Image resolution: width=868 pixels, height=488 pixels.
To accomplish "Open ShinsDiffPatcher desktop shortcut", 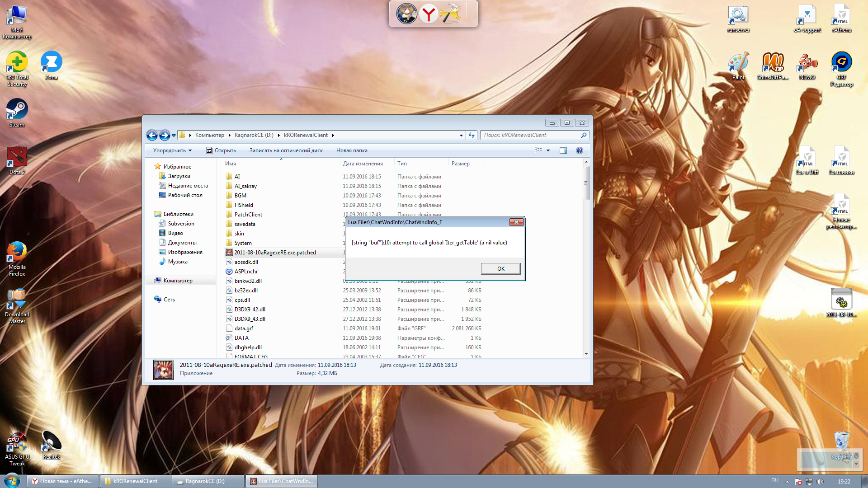I will click(x=773, y=66).
